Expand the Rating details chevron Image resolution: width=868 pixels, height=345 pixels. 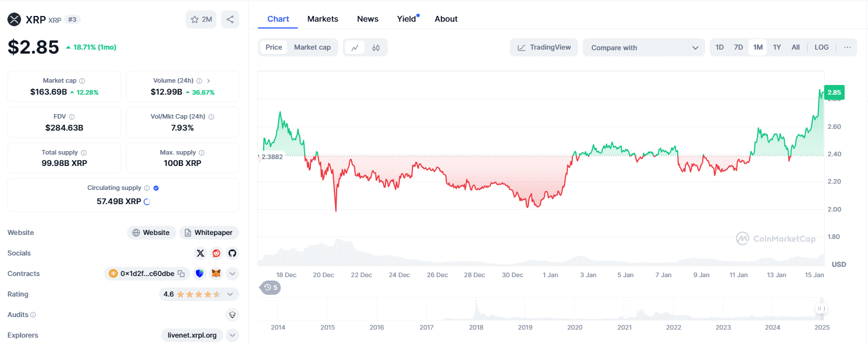coord(230,294)
